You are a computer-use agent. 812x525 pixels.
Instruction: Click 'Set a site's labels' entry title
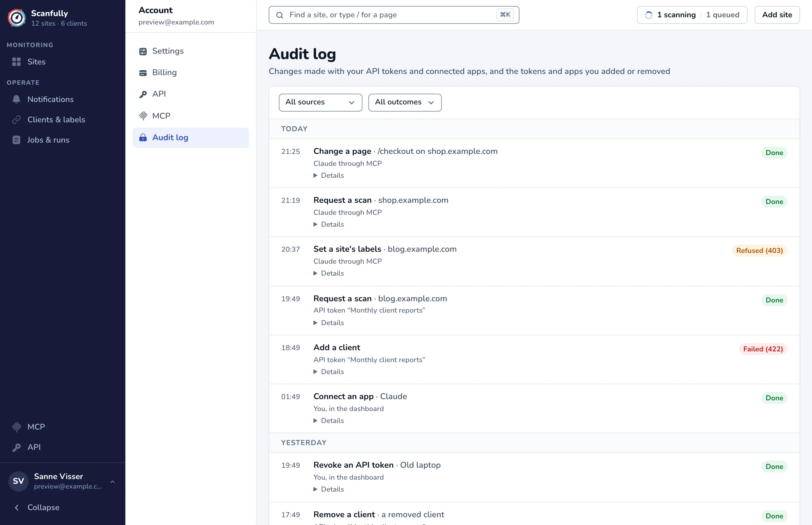pos(347,249)
